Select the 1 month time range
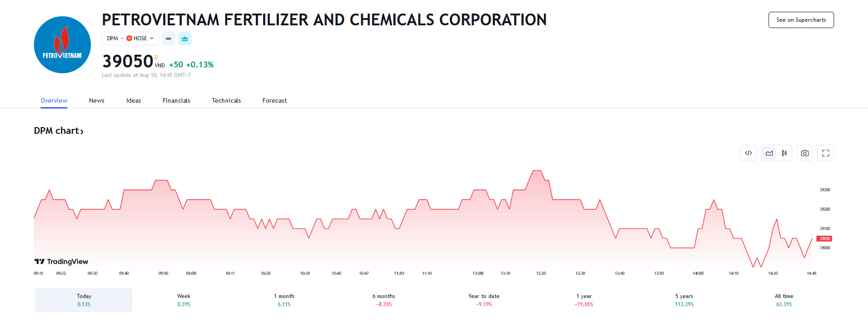Viewport: 868px width, 336px height. [x=284, y=300]
